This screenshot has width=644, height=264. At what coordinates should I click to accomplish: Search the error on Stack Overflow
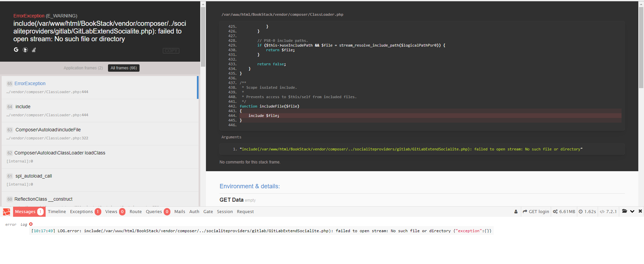click(x=34, y=50)
